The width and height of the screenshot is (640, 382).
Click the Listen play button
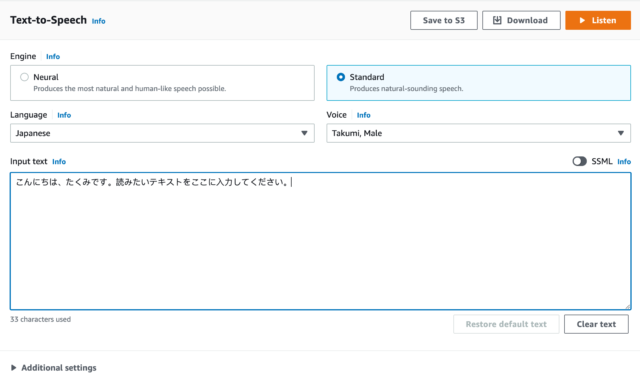click(598, 20)
